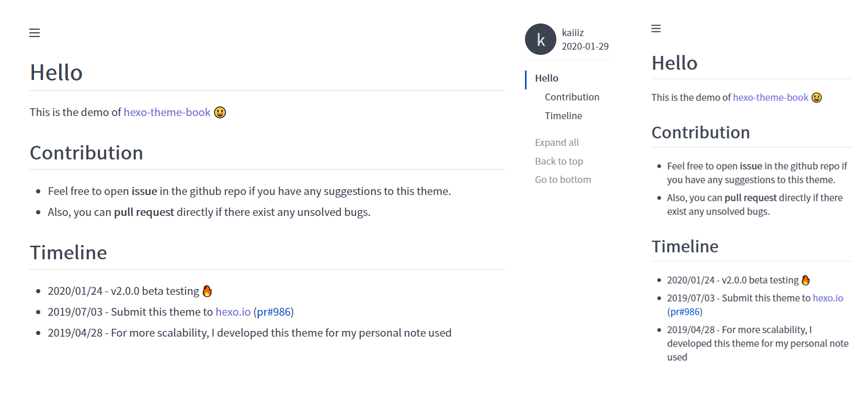This screenshot has width=868, height=414.
Task: Click the smiley emoji in the narrow layout
Action: tap(816, 98)
